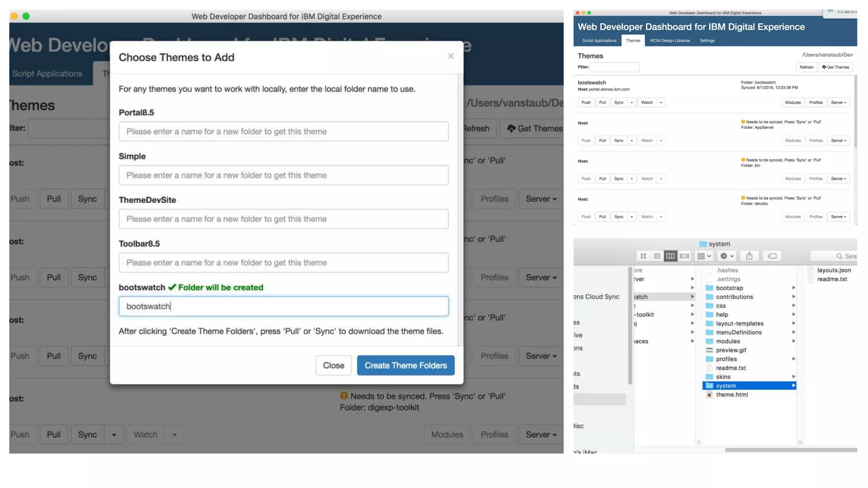The image size is (868, 488).
Task: Click Create Theme Folders button
Action: click(405, 365)
